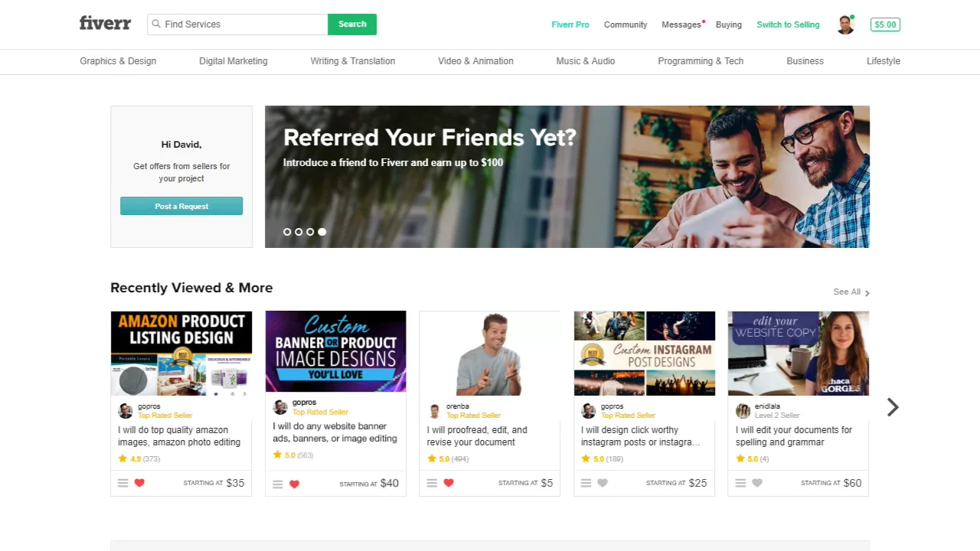This screenshot has width=980, height=551.
Task: Open Amazon Product Listing Design thumbnail
Action: [x=181, y=353]
